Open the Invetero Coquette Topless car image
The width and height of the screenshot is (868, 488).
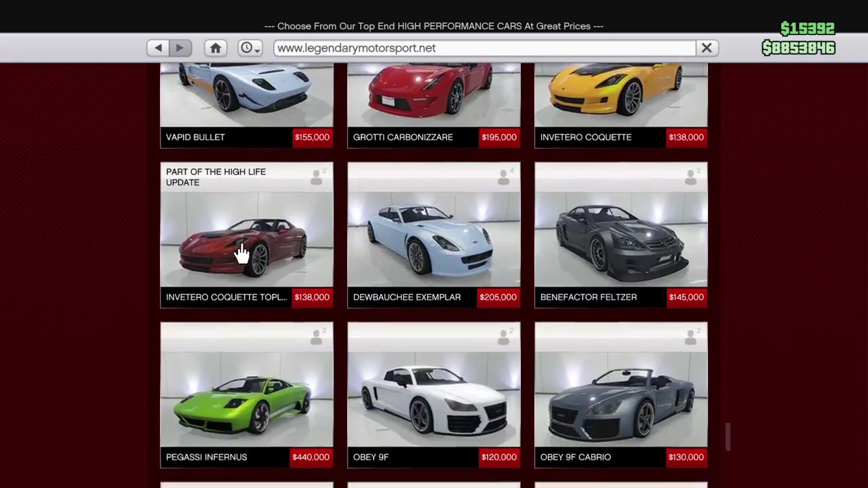coord(247,239)
